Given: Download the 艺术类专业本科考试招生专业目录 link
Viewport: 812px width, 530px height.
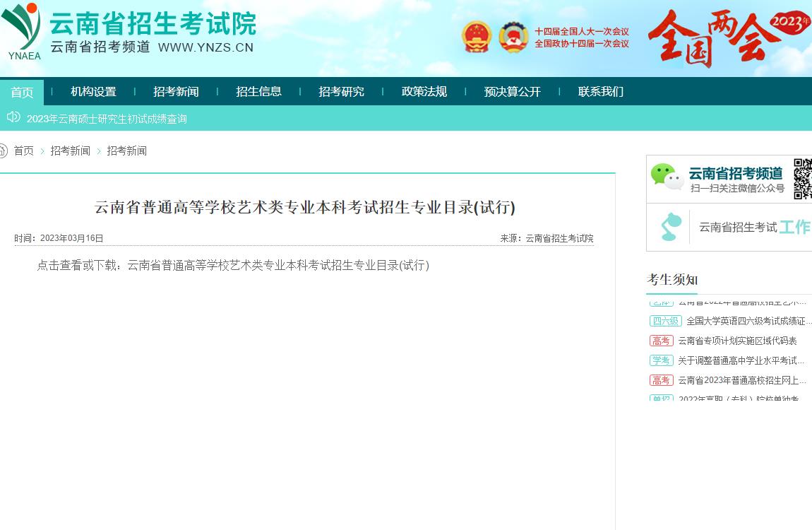Looking at the screenshot, I should point(277,265).
